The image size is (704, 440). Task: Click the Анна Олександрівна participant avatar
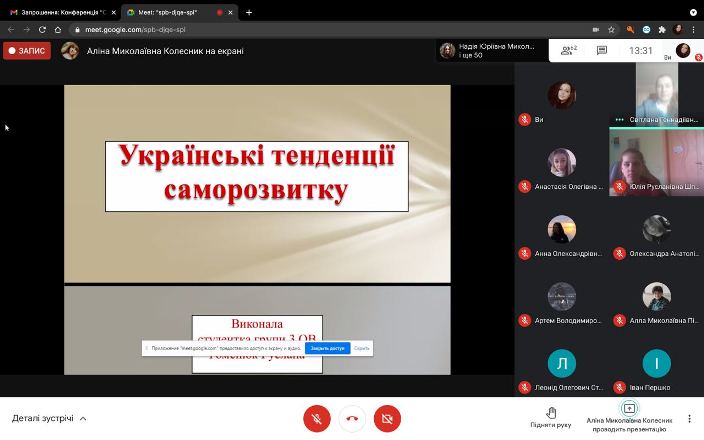click(x=562, y=229)
